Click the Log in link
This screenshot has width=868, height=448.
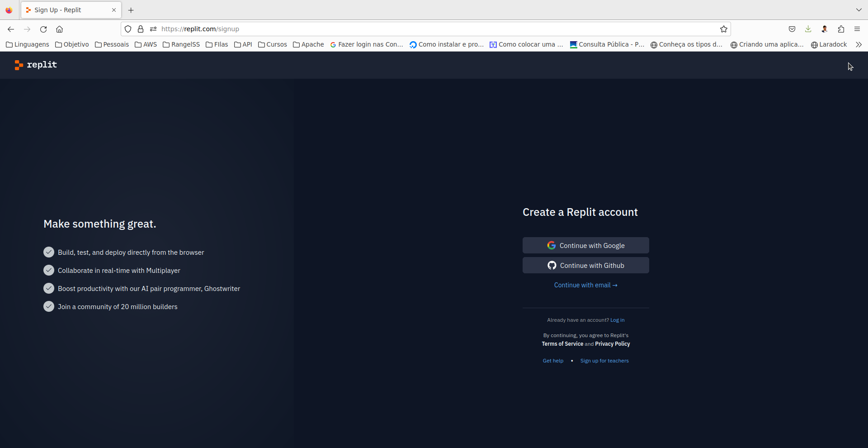tap(618, 320)
